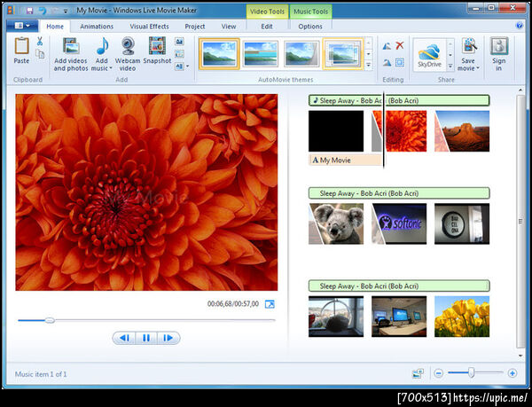Zoom in the time scale with plus

pos(512,373)
